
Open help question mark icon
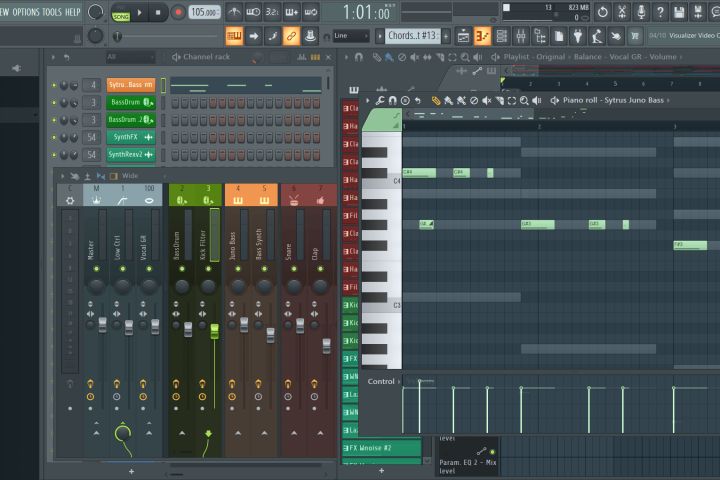[x=660, y=13]
